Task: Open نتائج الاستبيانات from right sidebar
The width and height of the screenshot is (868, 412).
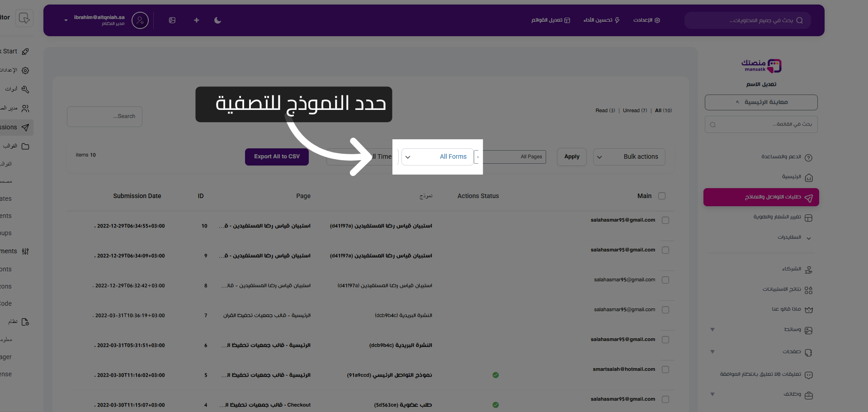Action: click(x=787, y=289)
